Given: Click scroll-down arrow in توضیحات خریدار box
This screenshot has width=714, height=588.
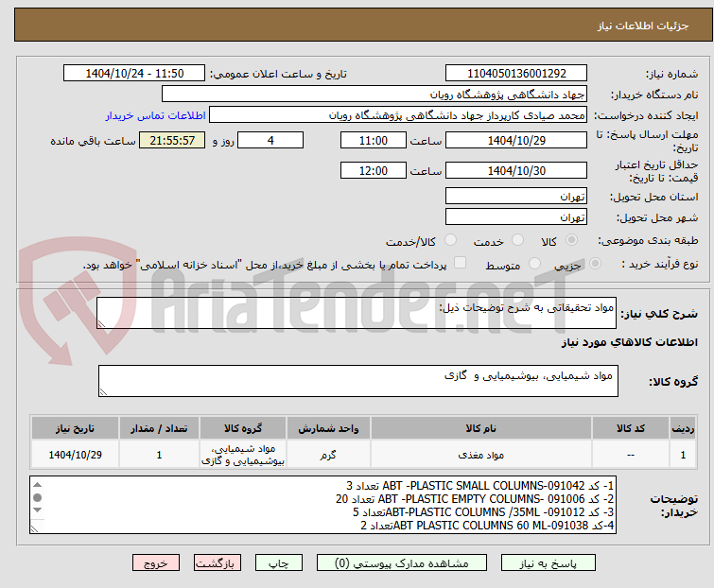Looking at the screenshot, I should 38,510.
